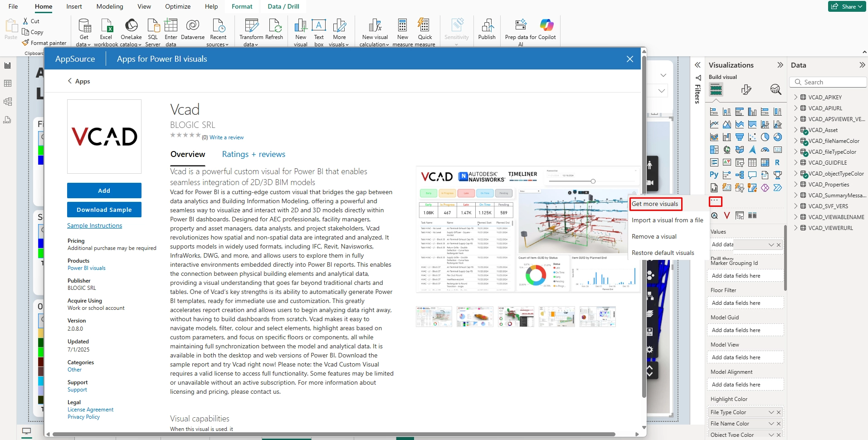This screenshot has height=440, width=868.
Task: Pick the Power Apps visual icon
Action: pos(765,188)
